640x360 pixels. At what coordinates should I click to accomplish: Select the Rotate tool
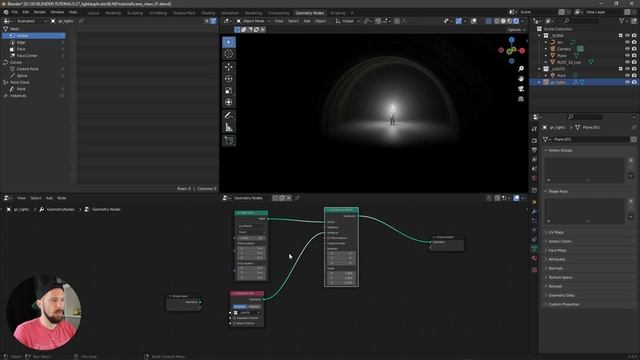coord(229,78)
